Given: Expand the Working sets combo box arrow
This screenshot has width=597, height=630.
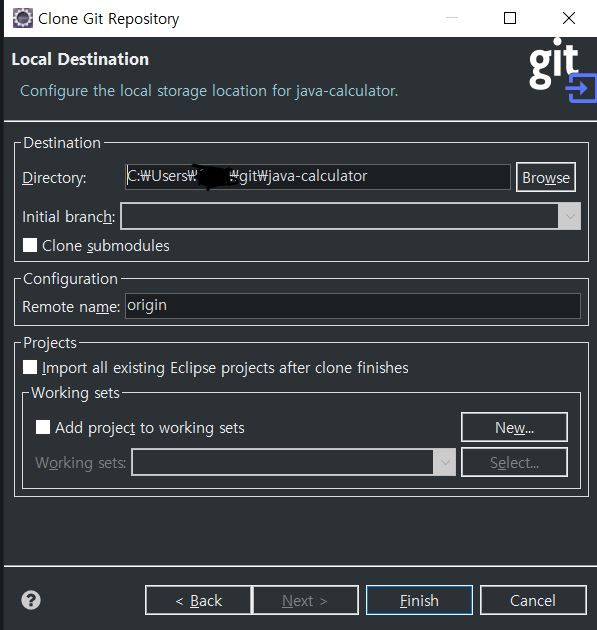Looking at the screenshot, I should tap(445, 462).
